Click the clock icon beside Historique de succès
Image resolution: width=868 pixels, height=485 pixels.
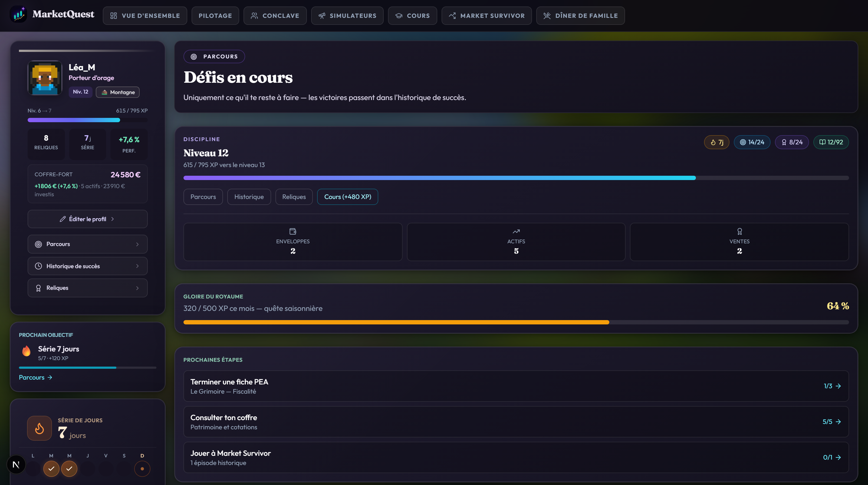[38, 266]
